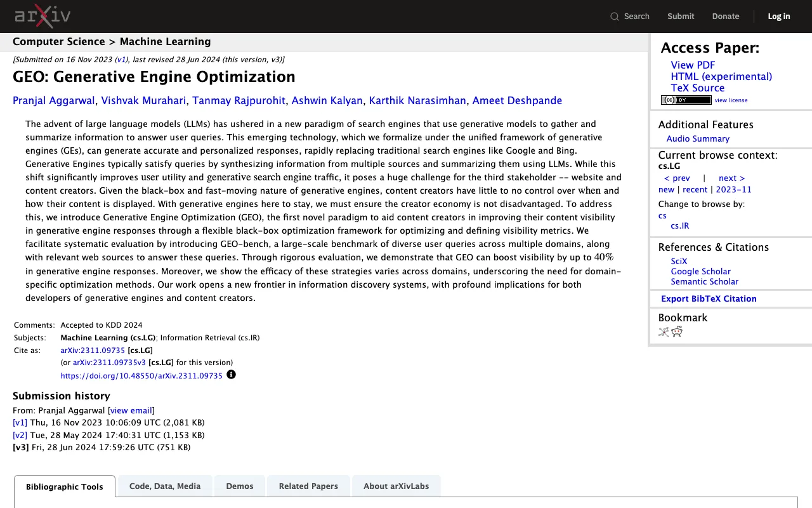Open the Donate page
This screenshot has height=508, width=812.
click(x=726, y=17)
